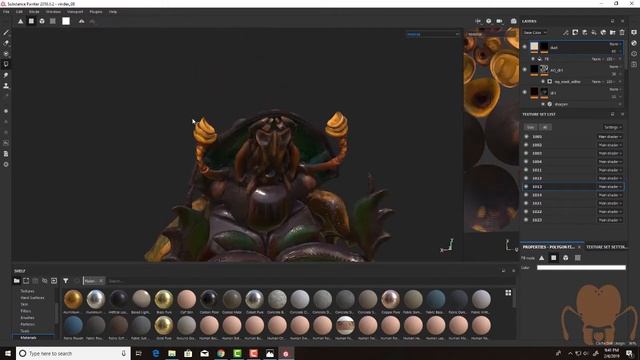Screen dimensions: 640x360
Task: Open the Edit menu
Action: click(19, 12)
